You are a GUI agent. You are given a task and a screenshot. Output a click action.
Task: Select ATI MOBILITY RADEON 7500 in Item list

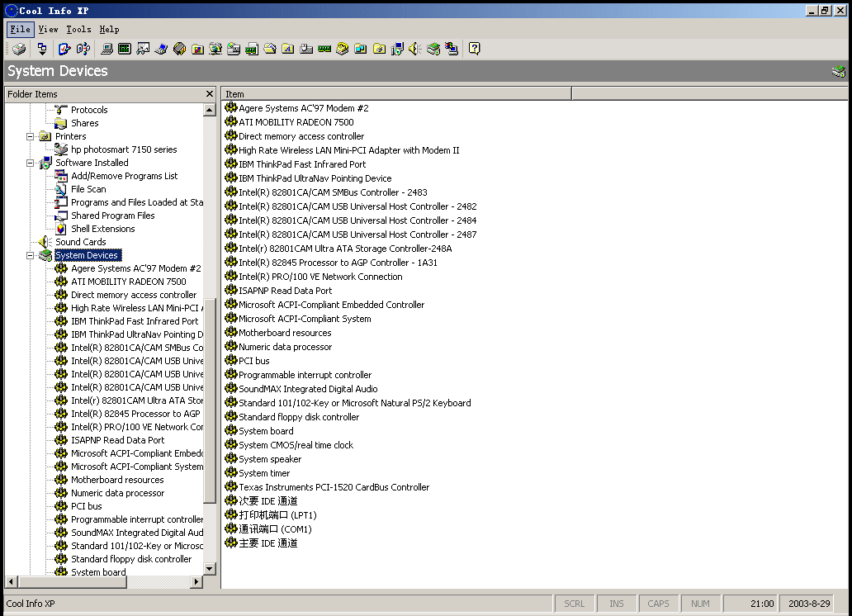pyautogui.click(x=296, y=122)
